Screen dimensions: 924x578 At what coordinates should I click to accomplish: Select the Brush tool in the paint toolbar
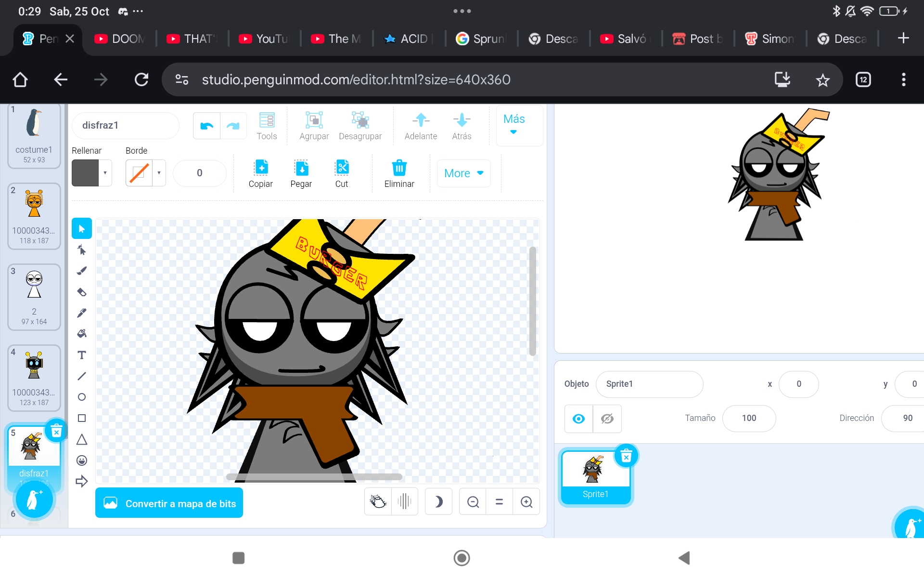coord(82,271)
